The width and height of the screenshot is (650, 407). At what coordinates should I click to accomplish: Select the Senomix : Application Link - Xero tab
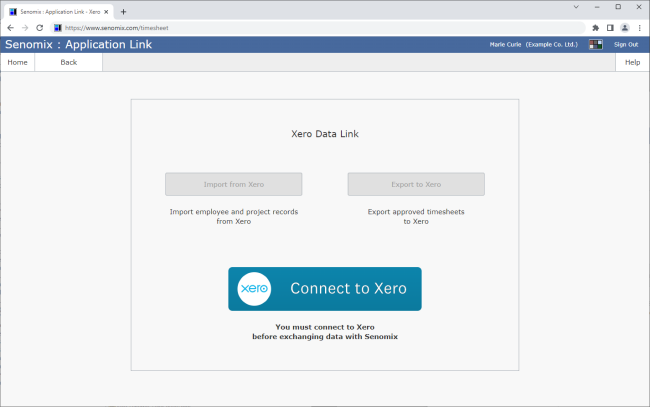[x=59, y=12]
